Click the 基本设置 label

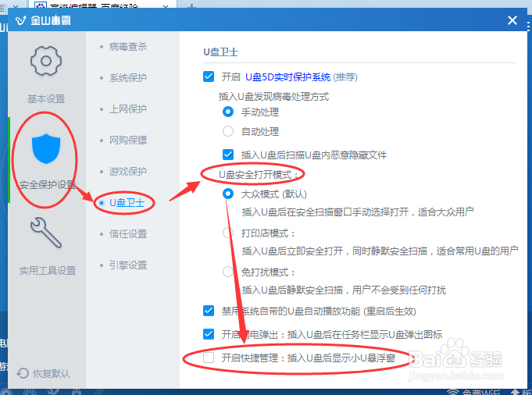pos(46,99)
